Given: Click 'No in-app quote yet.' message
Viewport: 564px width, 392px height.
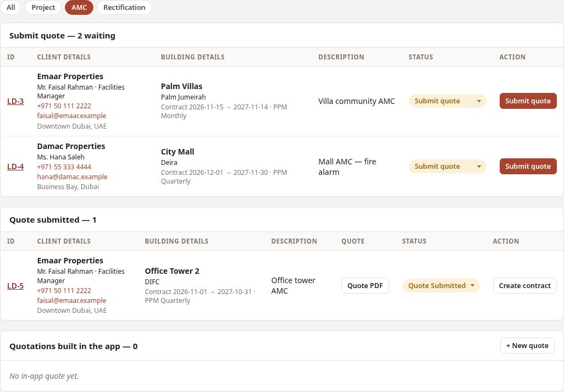Looking at the screenshot, I should [44, 376].
